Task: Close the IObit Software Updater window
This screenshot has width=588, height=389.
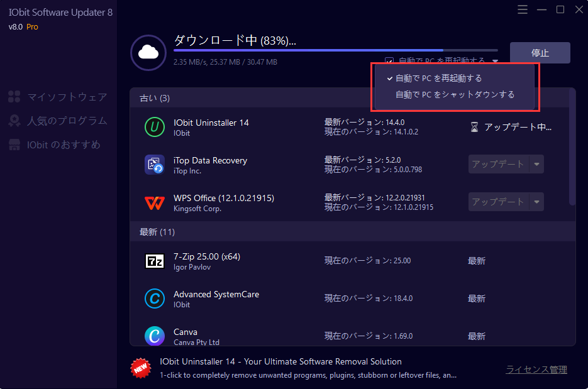Action: (579, 9)
